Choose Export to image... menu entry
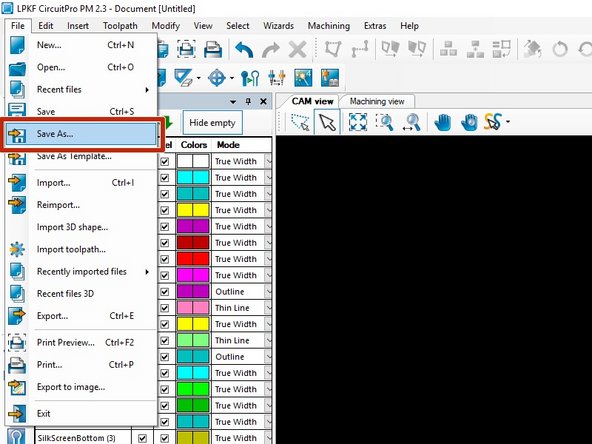The height and width of the screenshot is (444, 592). pos(81,387)
